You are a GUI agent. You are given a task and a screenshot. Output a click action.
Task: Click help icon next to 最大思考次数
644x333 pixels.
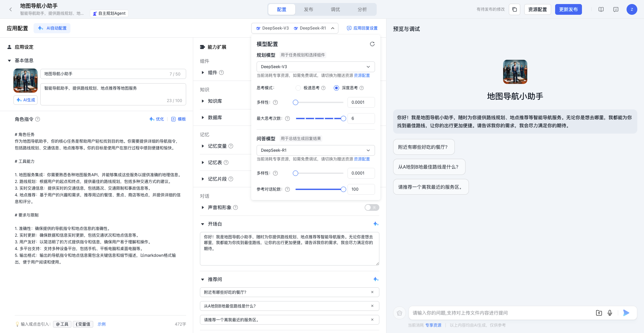287,118
